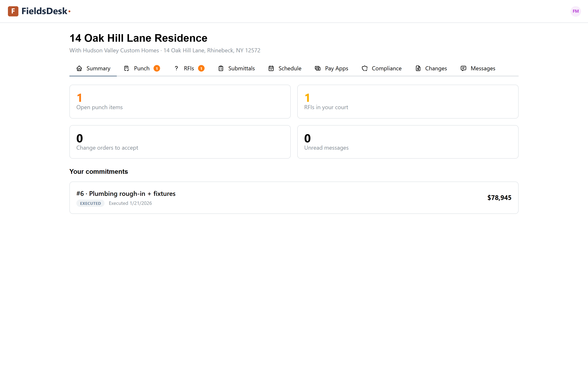
Task: Click the RFIs question mark icon
Action: click(x=176, y=68)
